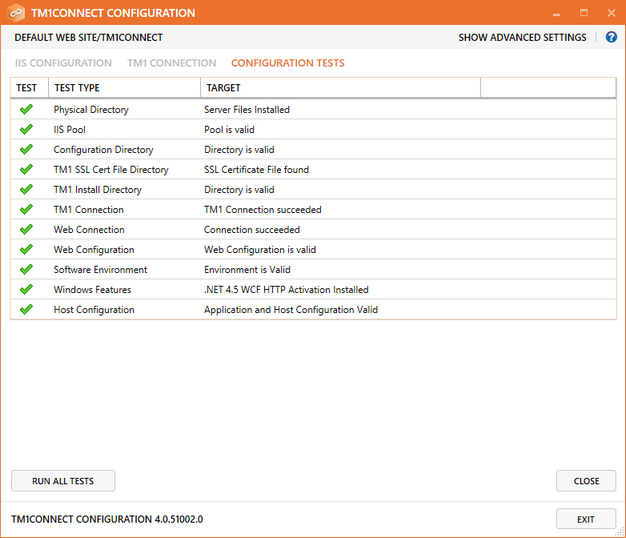Click 'Application and Host Configuration Valid' text

(291, 309)
